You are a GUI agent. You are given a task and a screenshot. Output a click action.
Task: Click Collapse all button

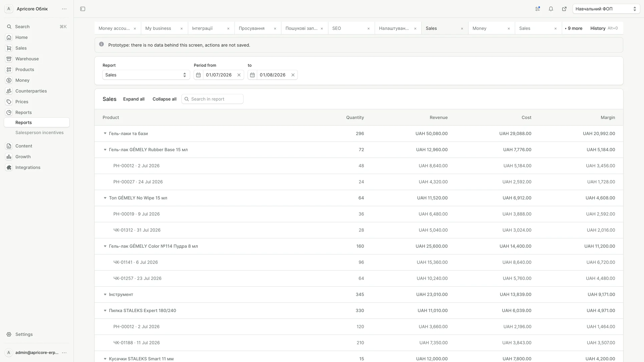(164, 99)
